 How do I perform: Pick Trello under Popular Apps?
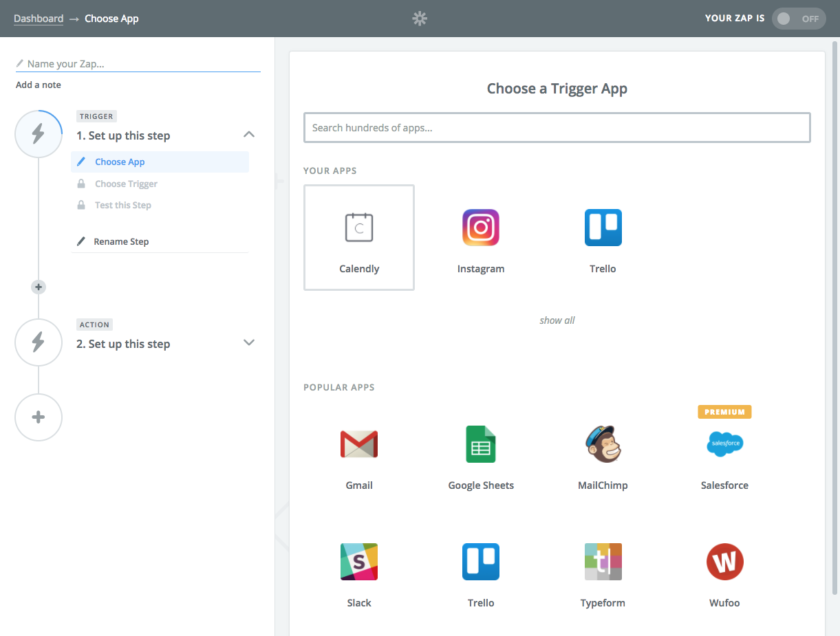tap(481, 562)
